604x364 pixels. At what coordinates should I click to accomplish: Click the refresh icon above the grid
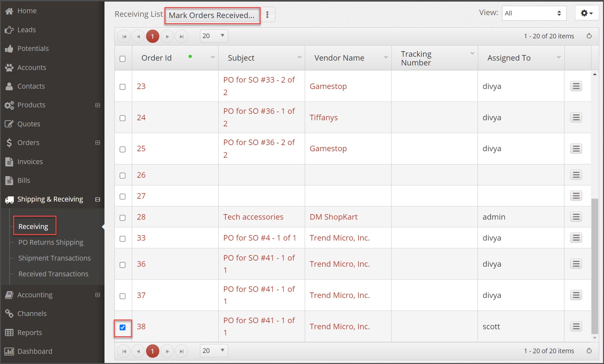pos(589,36)
